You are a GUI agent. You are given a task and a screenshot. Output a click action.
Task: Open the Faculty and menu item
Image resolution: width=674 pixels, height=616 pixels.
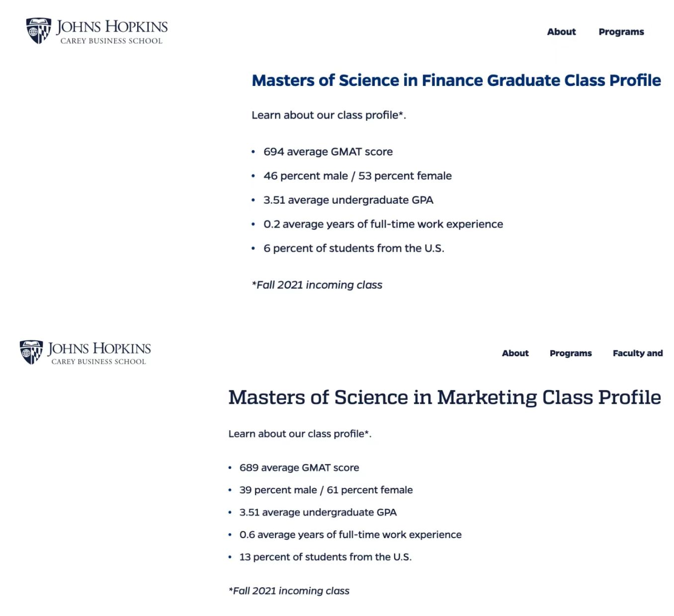pos(638,353)
